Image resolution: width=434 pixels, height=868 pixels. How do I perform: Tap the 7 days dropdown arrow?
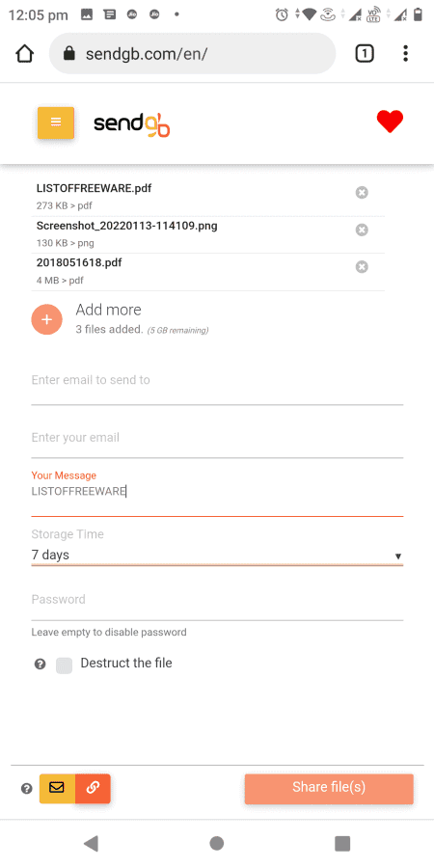pyautogui.click(x=397, y=556)
